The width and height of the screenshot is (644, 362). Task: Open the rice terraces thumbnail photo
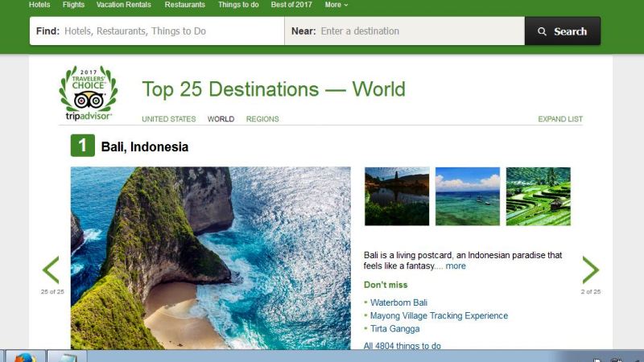coord(538,196)
